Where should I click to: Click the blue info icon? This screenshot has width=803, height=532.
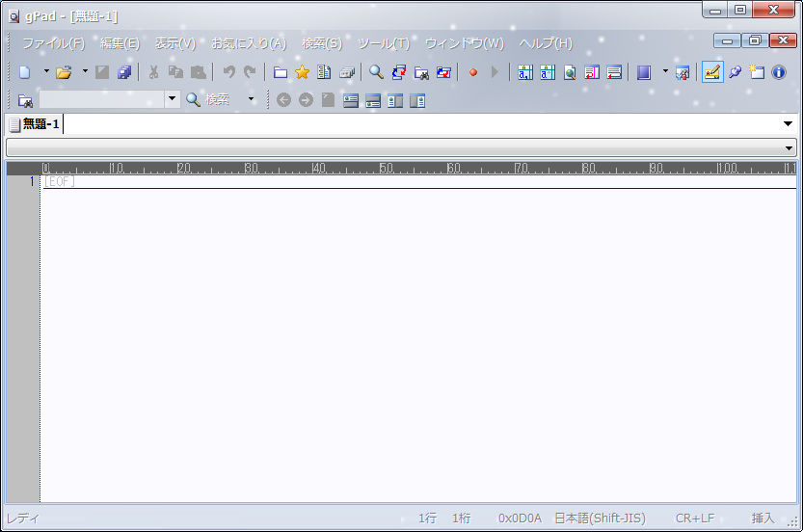coord(779,72)
